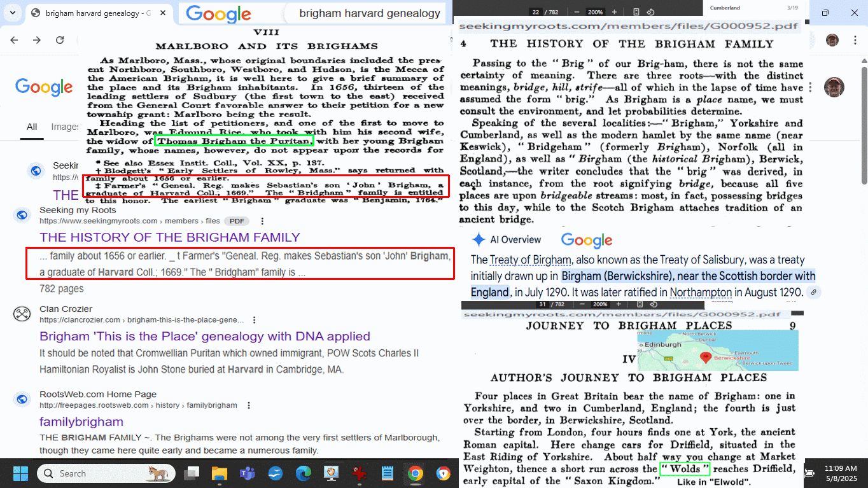Click the browser Back arrow
Viewport: 868px width, 488px height.
[14, 40]
